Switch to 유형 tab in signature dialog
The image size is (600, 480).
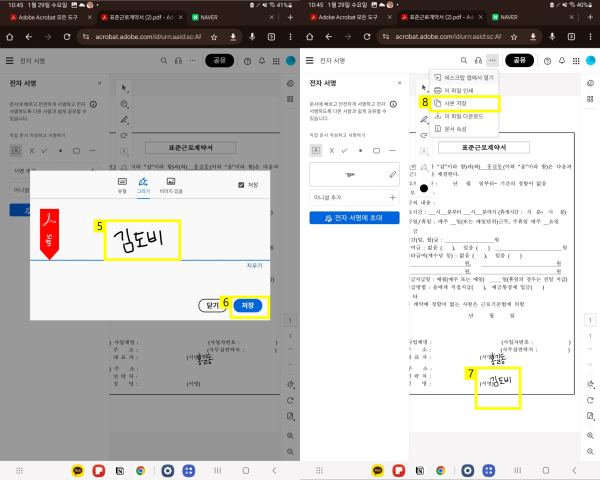click(122, 186)
